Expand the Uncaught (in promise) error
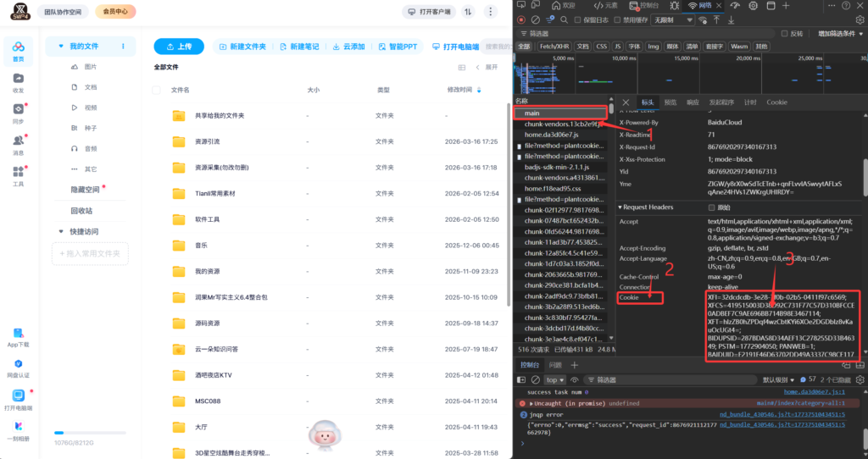The image size is (868, 459). click(531, 404)
